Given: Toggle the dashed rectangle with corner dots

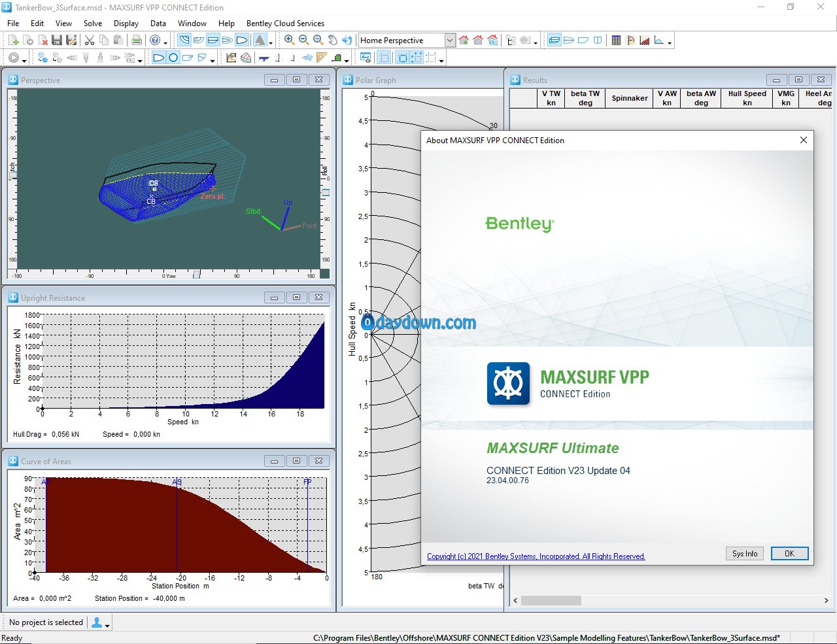Looking at the screenshot, I should point(417,58).
